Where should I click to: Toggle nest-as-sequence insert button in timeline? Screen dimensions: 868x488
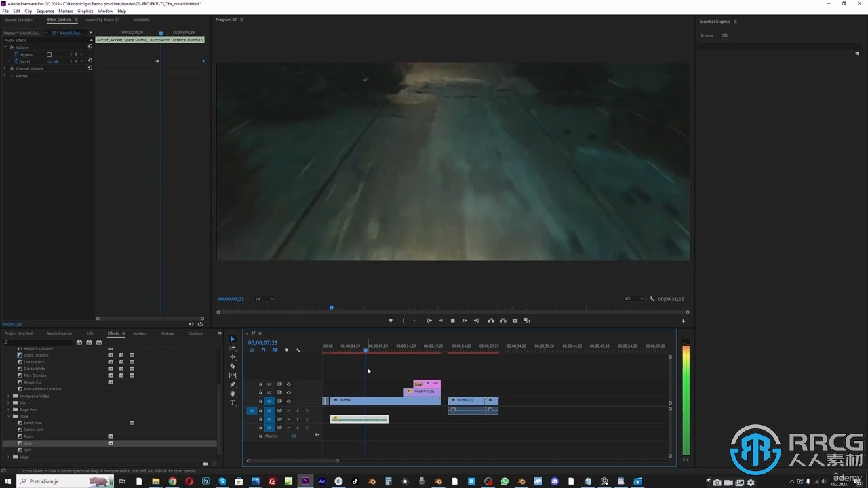pyautogui.click(x=252, y=350)
